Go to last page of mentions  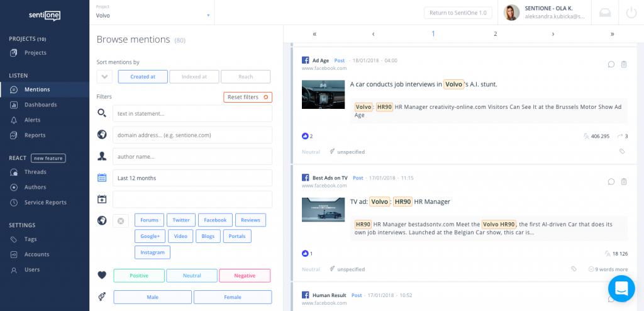click(x=611, y=34)
